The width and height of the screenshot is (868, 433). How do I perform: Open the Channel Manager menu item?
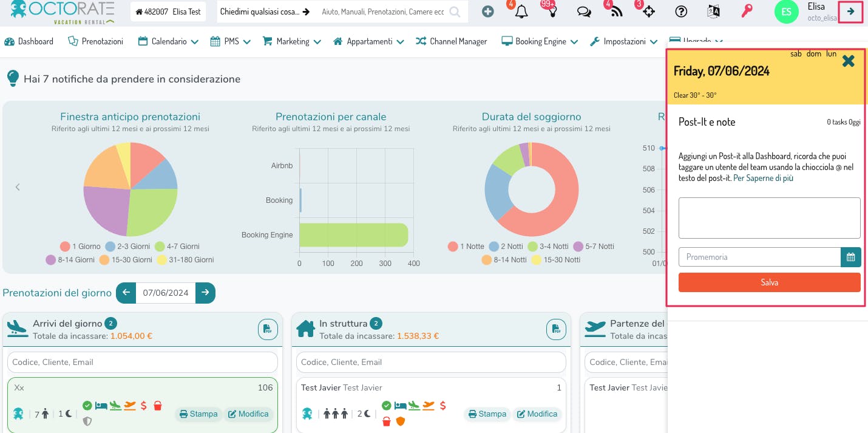click(x=452, y=41)
